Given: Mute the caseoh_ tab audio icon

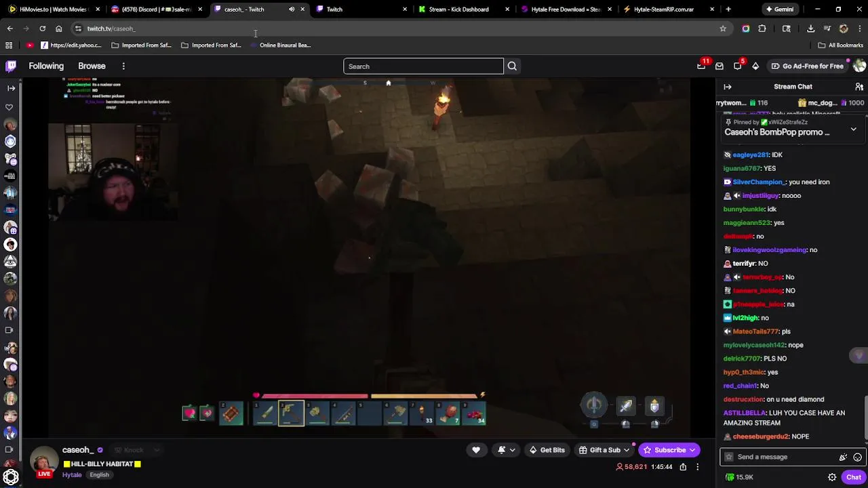Looking at the screenshot, I should tap(292, 9).
